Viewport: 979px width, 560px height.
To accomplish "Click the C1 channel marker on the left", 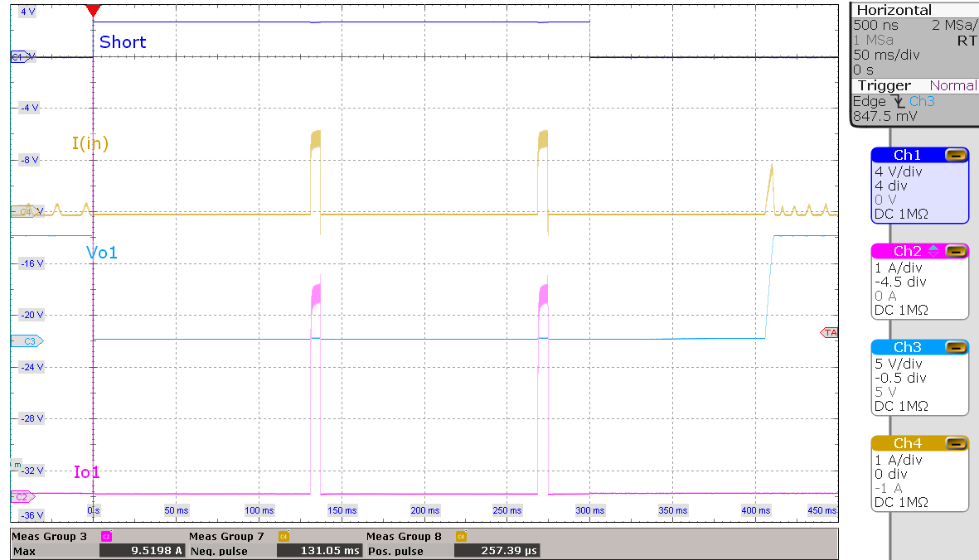I will [20, 56].
